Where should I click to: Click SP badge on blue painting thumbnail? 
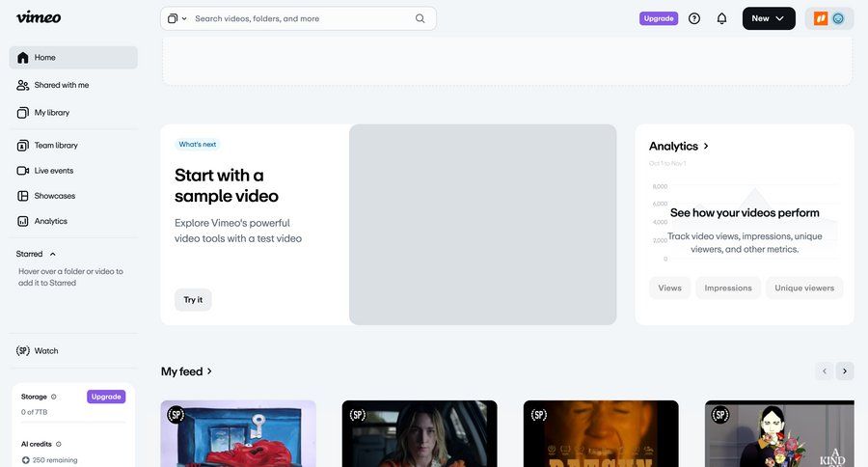tap(176, 415)
